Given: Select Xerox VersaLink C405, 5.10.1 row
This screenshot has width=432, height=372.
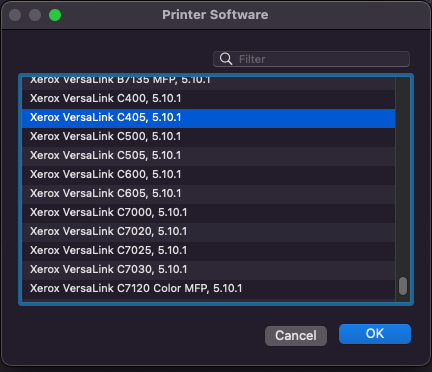Looking at the screenshot, I should [209, 118].
